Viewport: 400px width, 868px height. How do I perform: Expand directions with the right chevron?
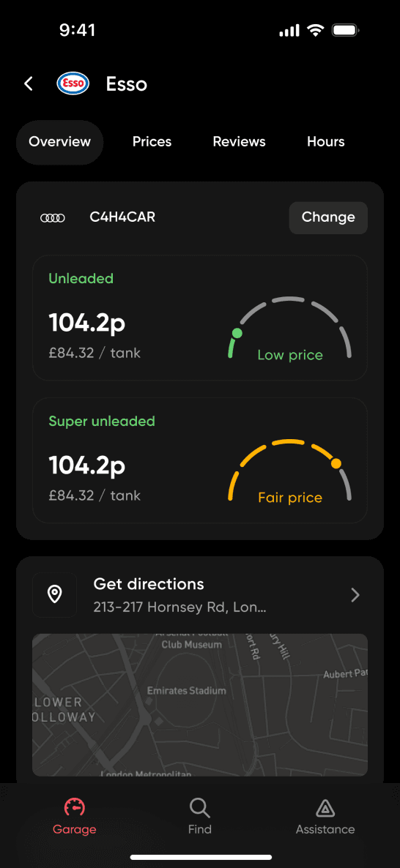pyautogui.click(x=356, y=594)
